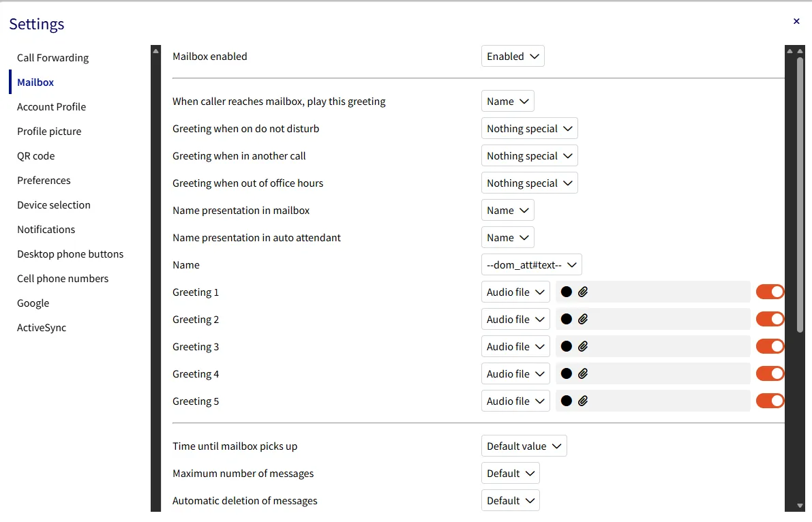Go to Desktop phone buttons settings
The height and width of the screenshot is (522, 812).
(70, 254)
